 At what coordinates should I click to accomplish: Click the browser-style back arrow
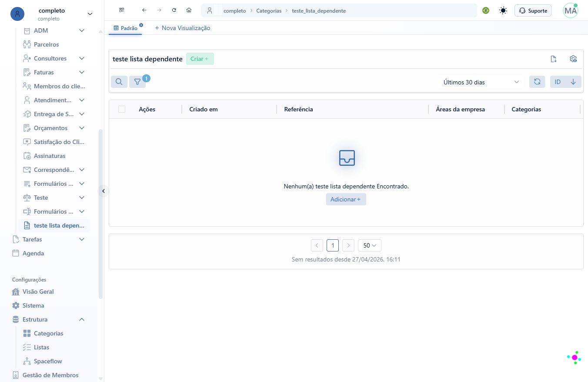[144, 10]
